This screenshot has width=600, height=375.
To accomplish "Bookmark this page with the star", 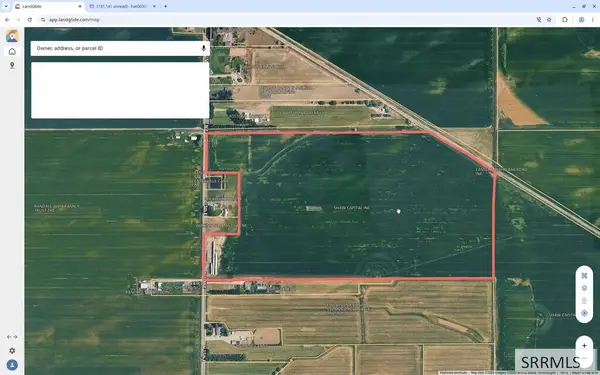I will (549, 20).
